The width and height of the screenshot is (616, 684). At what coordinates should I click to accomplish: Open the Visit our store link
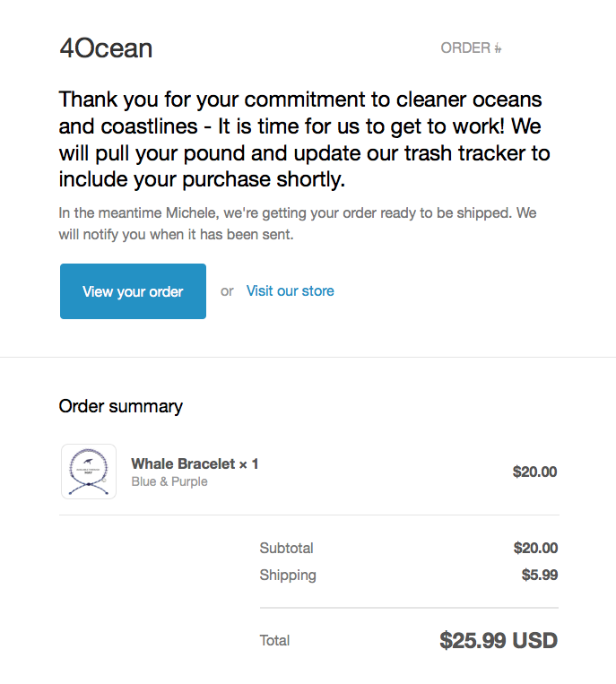[x=291, y=291]
